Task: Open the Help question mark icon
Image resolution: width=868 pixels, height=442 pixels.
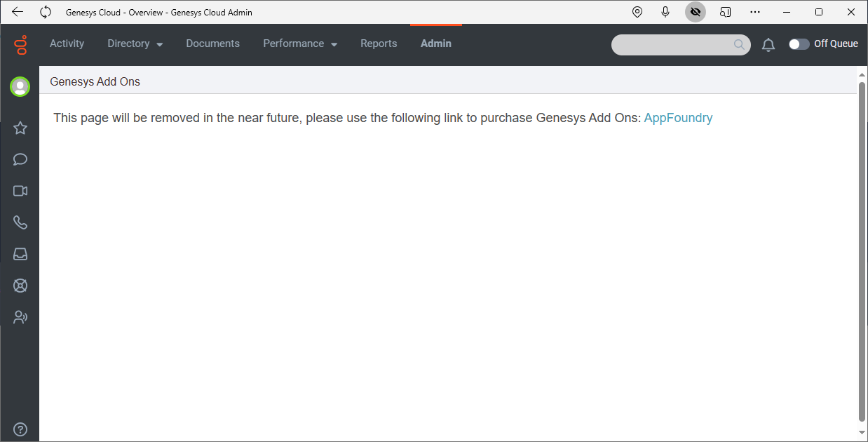Action: [20, 429]
